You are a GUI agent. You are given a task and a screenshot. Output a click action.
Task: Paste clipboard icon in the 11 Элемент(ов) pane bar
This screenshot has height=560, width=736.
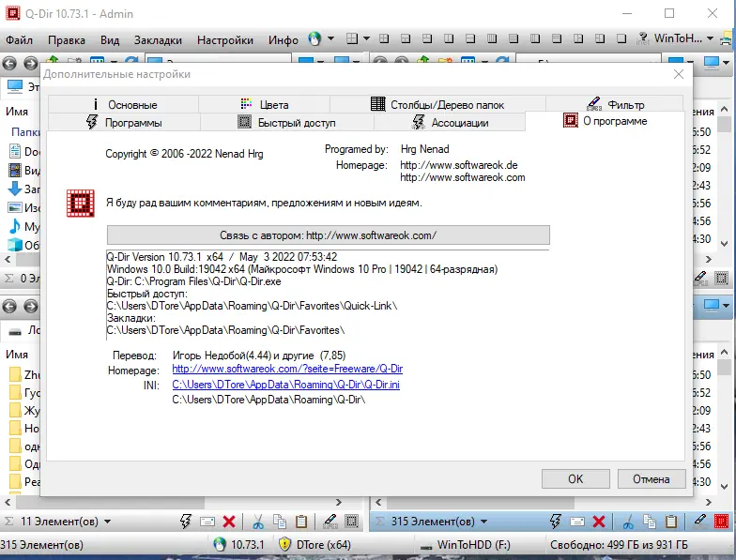[x=300, y=522]
